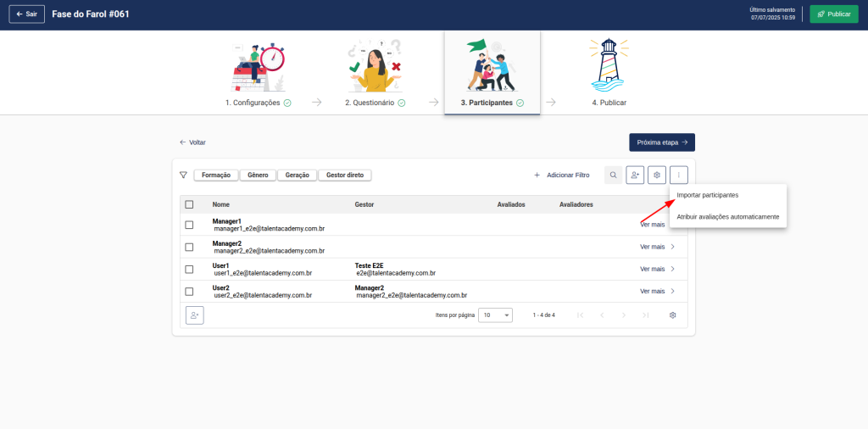Open the items per page dropdown

click(495, 315)
